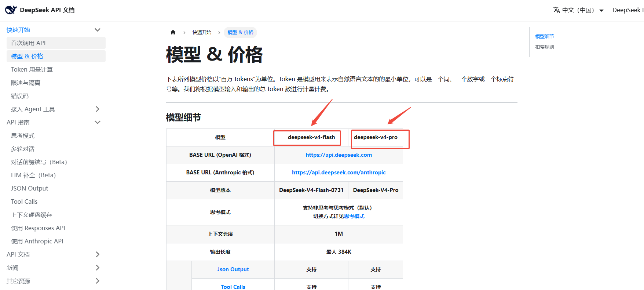Click the 模型 & 价格 breadcrumb
644x290 pixels.
241,32
